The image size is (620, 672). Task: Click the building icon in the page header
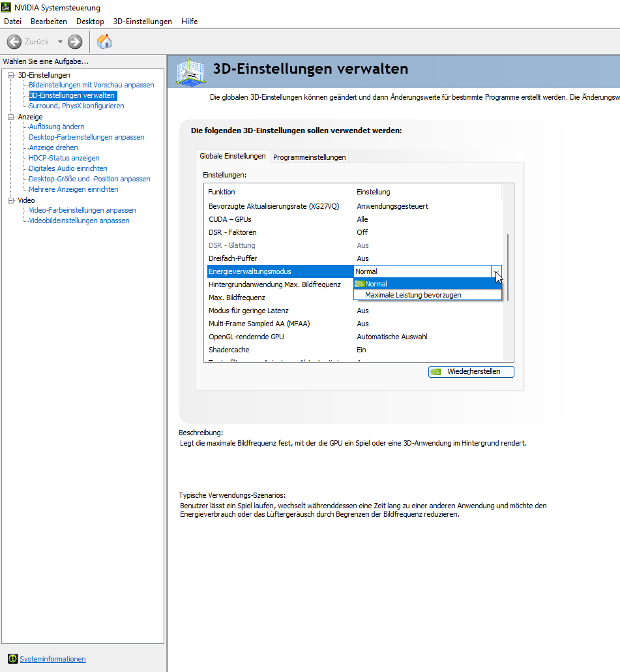[190, 72]
